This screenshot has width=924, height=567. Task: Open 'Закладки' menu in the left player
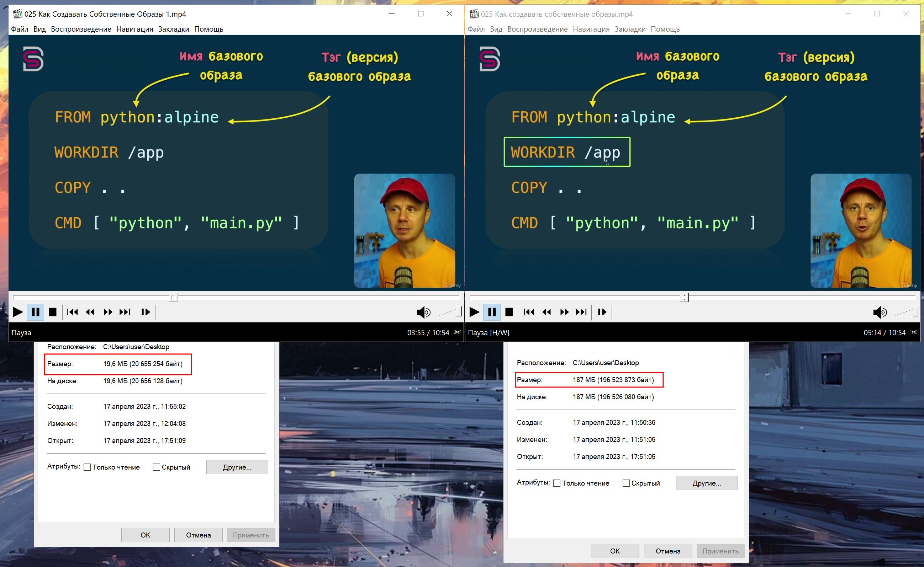[x=173, y=29]
